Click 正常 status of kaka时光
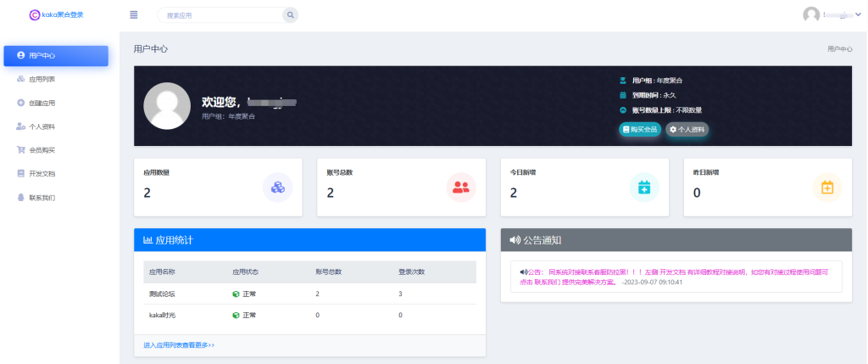Screen dimensions: 868x364 click(249, 316)
